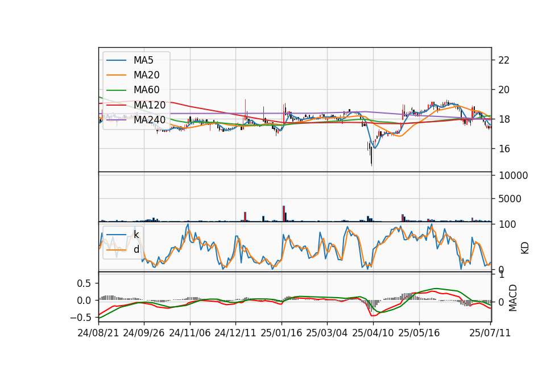Click the price axis value 16
This screenshot has height=392, width=546.
[x=504, y=149]
